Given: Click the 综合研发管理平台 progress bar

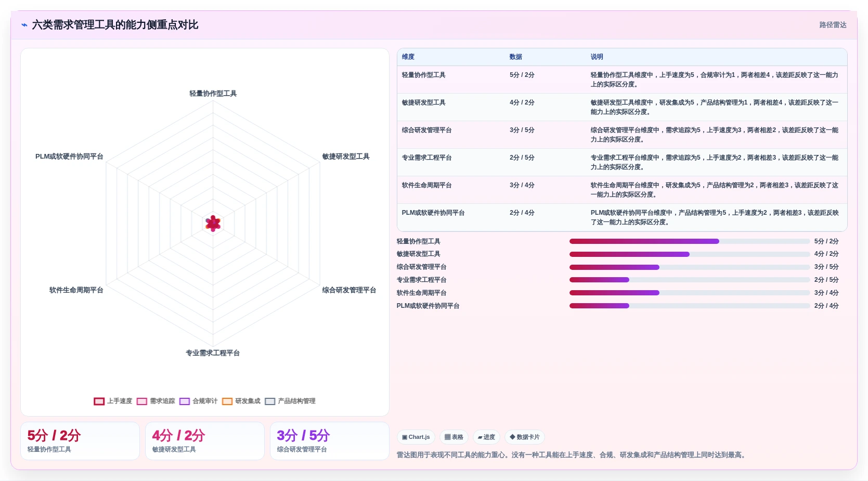Looking at the screenshot, I should (690, 267).
